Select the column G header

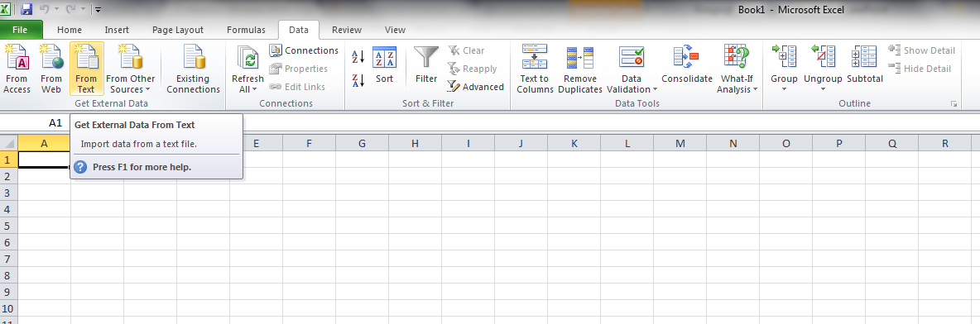[362, 144]
